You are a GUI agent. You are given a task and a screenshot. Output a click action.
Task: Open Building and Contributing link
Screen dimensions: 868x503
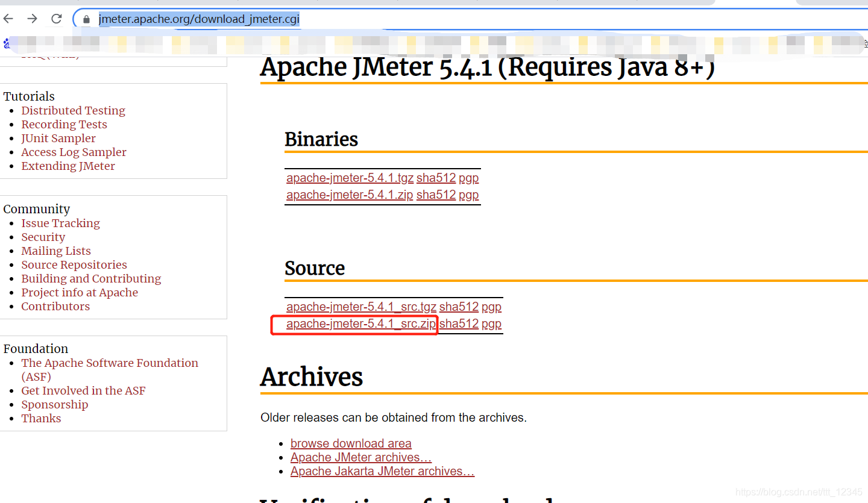91,278
